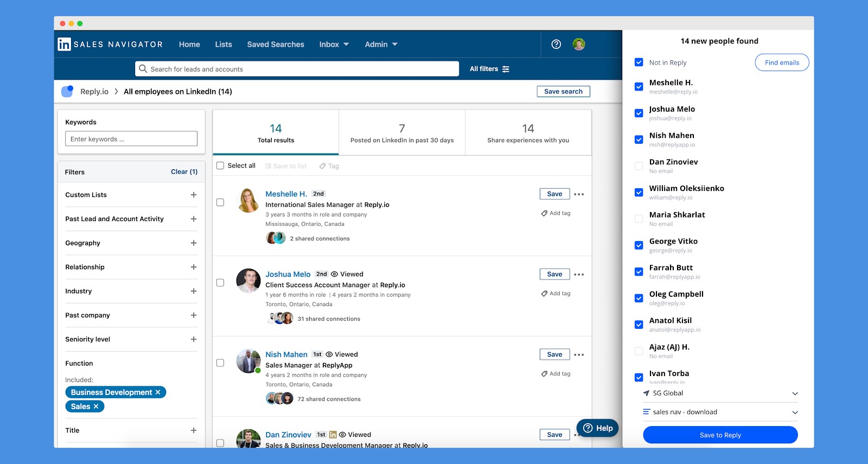Expand the Industry filter
868x464 pixels.
coord(194,291)
